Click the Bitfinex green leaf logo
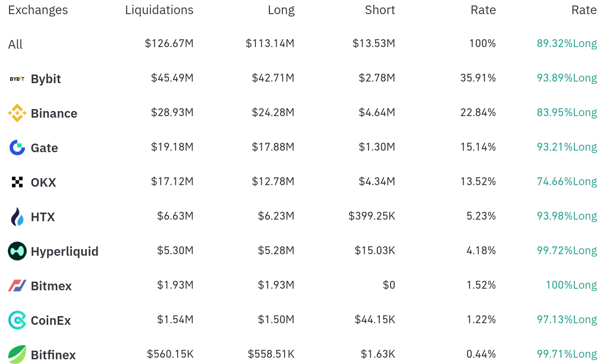The width and height of the screenshot is (605, 364). 17,355
